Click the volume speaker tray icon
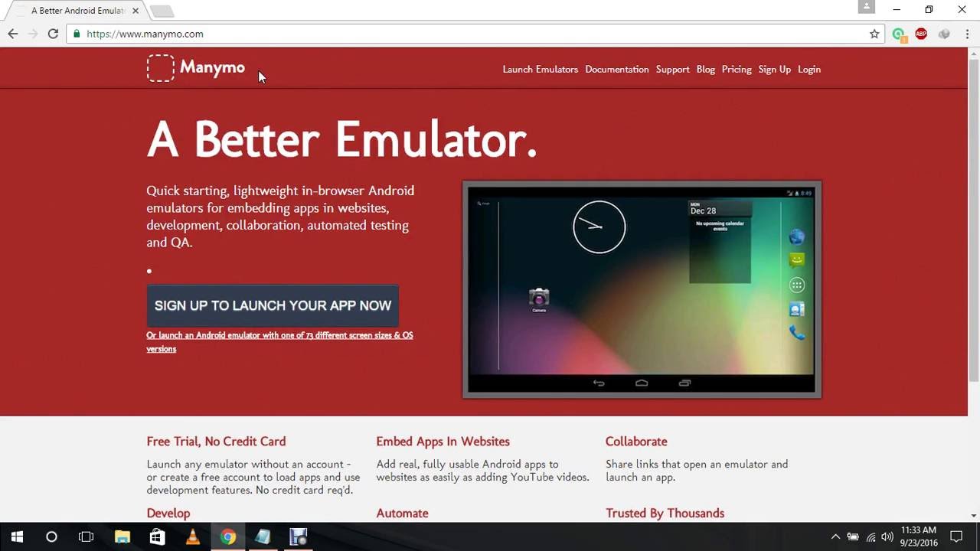 887,537
